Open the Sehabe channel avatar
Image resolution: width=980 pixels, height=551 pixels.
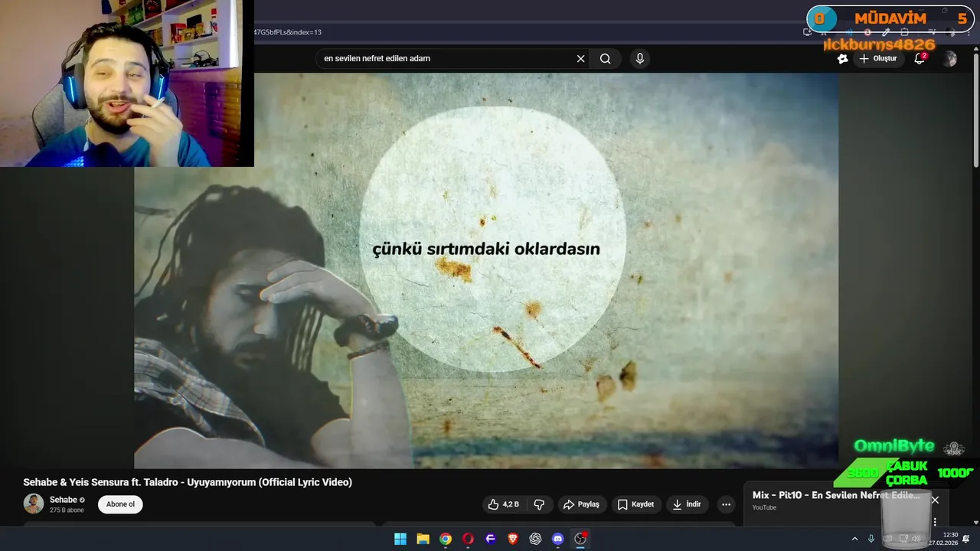(x=34, y=504)
